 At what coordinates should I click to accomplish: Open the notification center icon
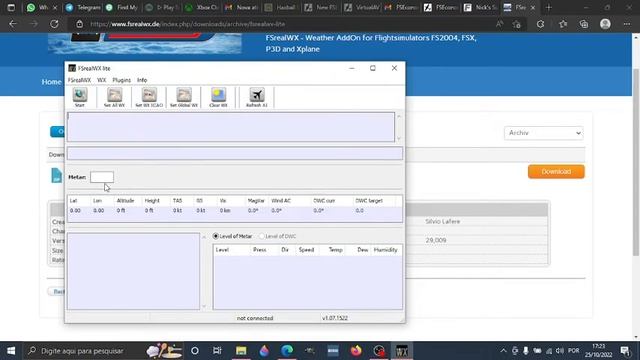tap(625, 351)
